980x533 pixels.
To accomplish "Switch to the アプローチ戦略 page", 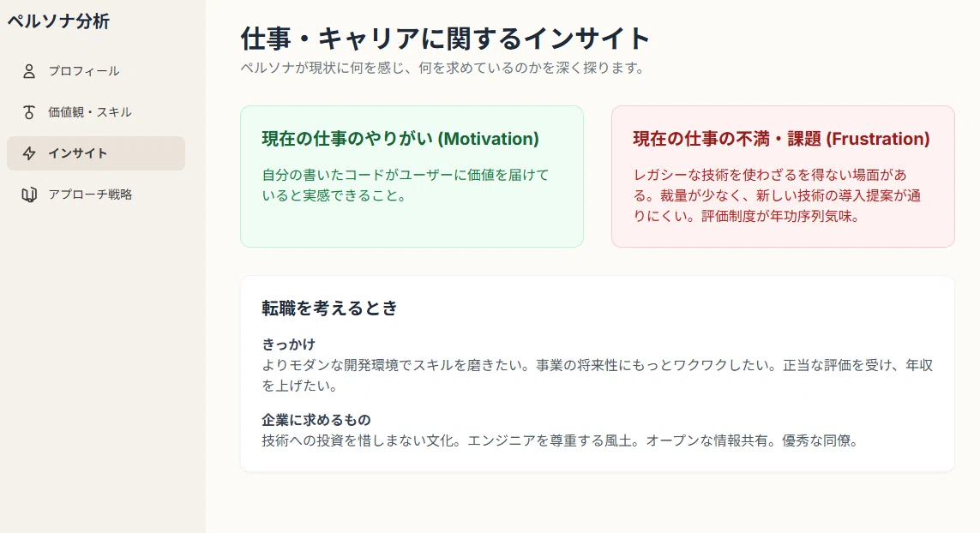I will 96,195.
